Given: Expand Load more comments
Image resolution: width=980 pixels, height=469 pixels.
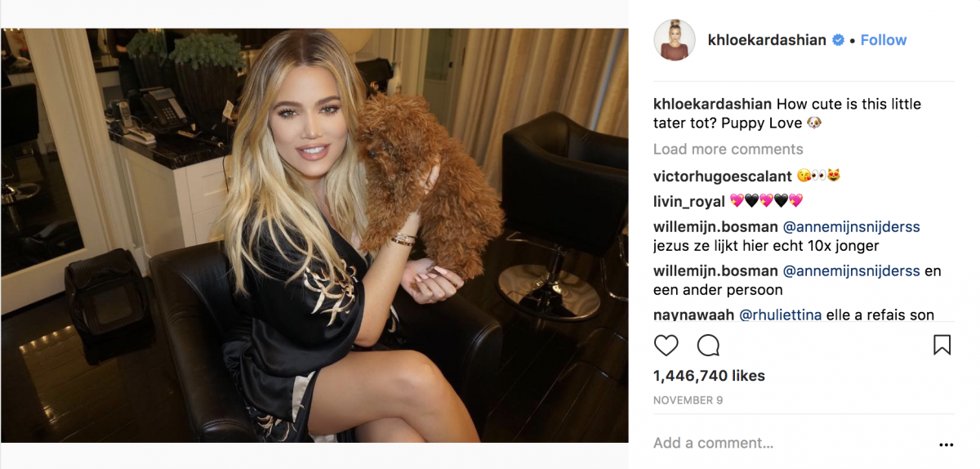Looking at the screenshot, I should (728, 149).
